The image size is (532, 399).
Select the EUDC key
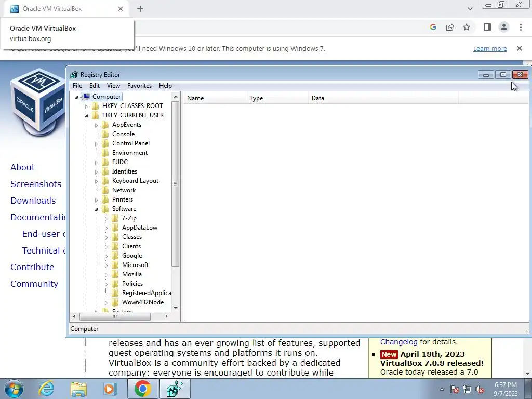(x=120, y=162)
